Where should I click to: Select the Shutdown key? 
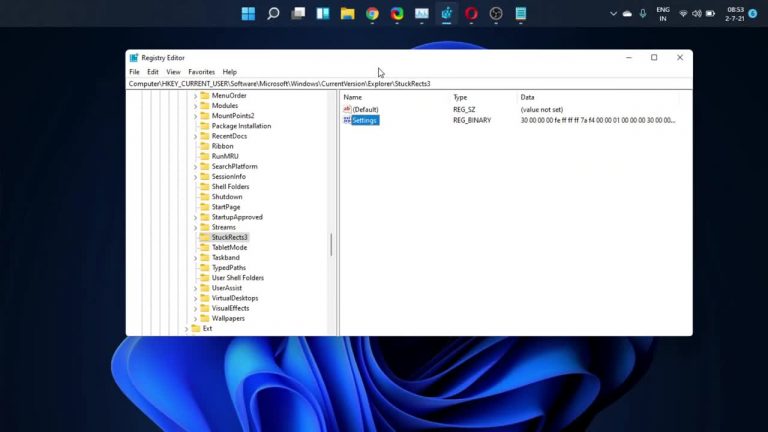point(227,197)
